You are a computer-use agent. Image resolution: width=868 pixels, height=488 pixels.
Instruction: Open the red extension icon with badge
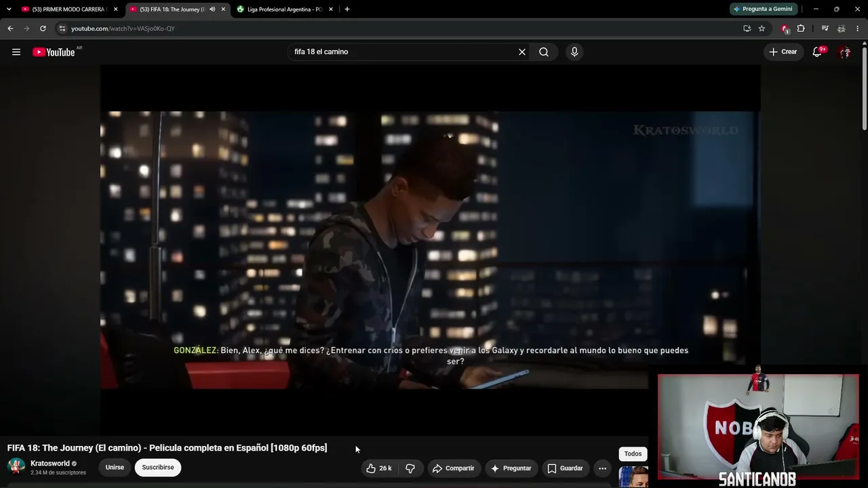pyautogui.click(x=785, y=28)
